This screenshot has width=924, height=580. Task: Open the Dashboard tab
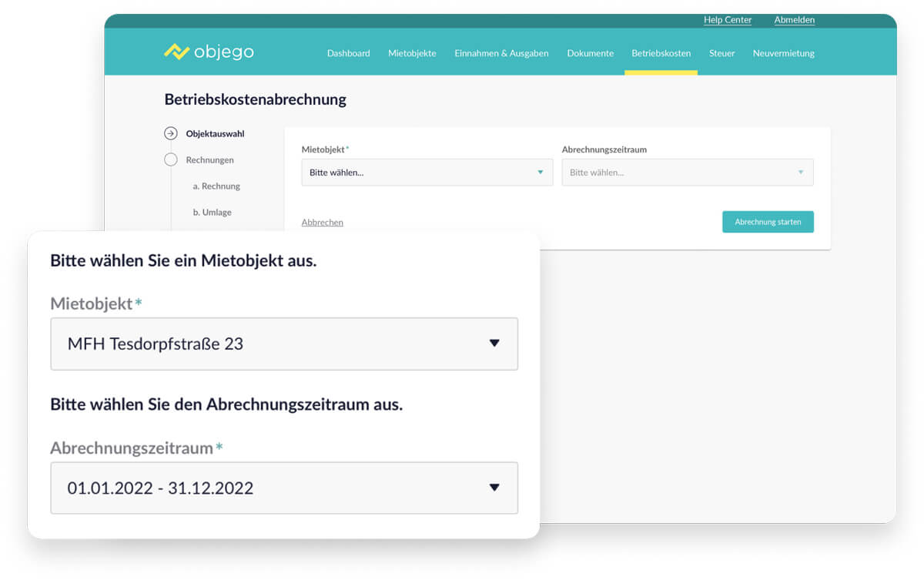(348, 53)
